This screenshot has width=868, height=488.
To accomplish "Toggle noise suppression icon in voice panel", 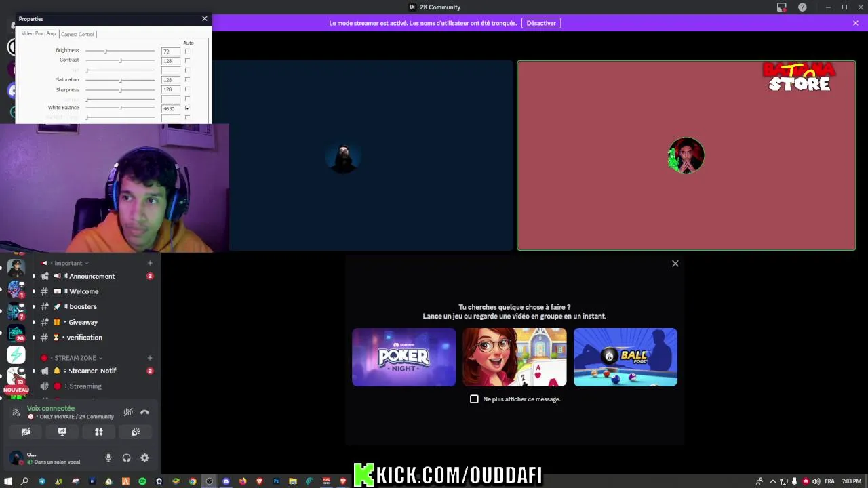I will click(128, 412).
